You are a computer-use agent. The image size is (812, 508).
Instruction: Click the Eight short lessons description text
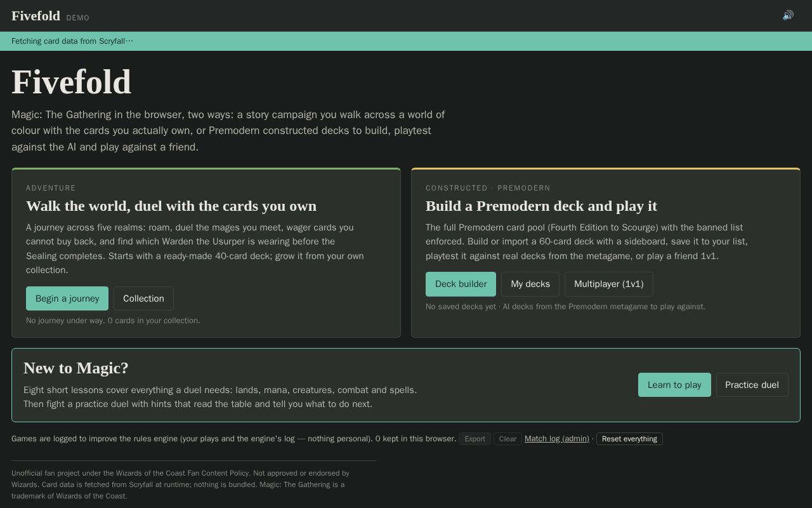(220, 397)
